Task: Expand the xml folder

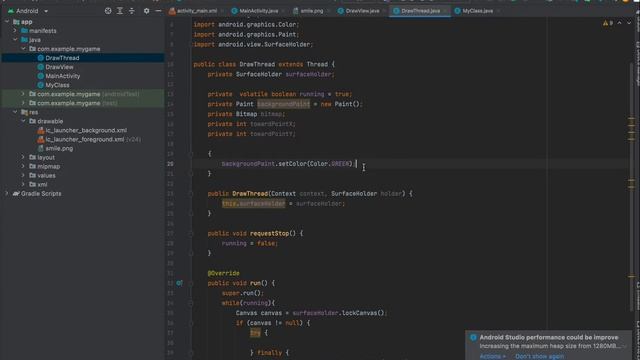Action: tap(23, 184)
